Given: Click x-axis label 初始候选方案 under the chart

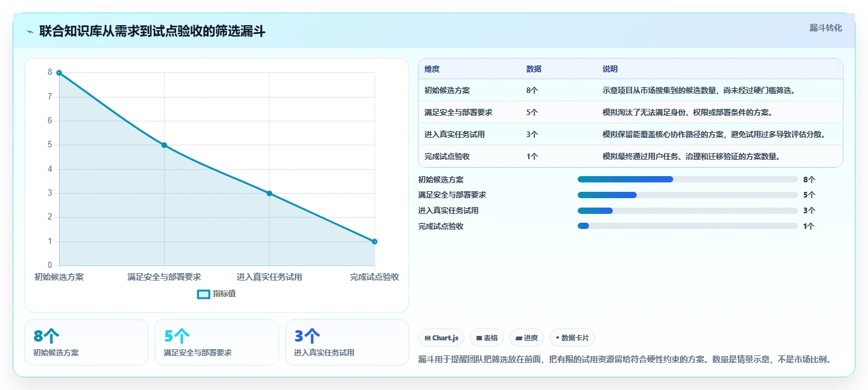Looking at the screenshot, I should [x=59, y=277].
